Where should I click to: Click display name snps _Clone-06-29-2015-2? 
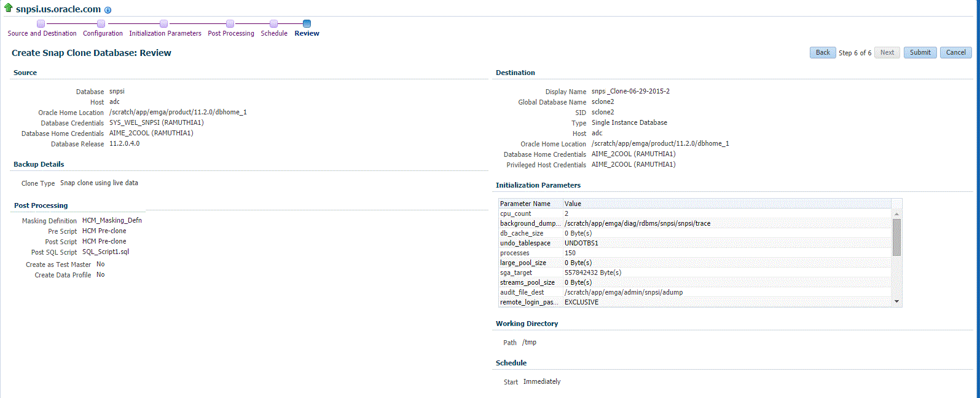[630, 92]
